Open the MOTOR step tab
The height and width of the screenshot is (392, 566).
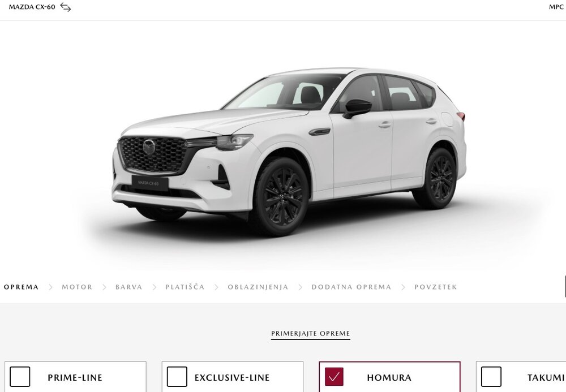77,287
